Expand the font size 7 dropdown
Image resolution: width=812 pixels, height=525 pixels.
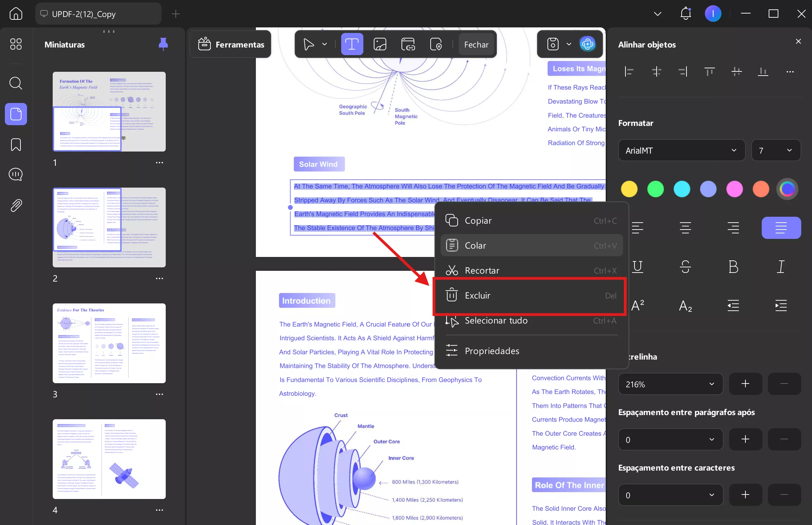[776, 150]
